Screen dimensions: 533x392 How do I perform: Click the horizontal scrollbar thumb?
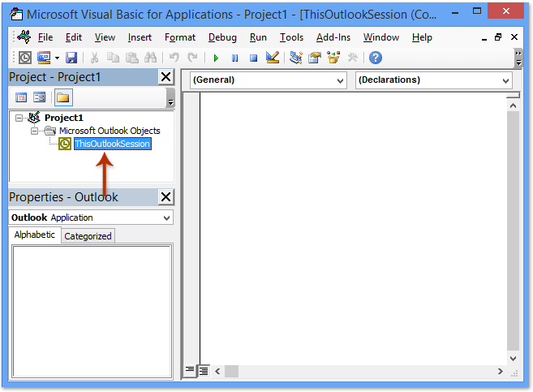[x=231, y=371]
